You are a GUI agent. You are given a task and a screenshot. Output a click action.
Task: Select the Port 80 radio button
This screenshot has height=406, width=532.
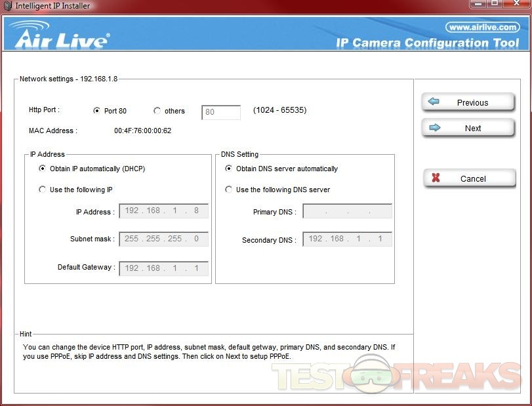(x=97, y=111)
